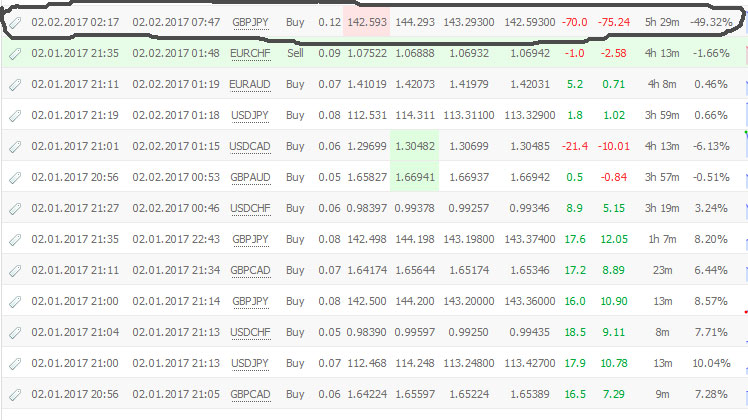Click the 7.29 profit value

613,394
